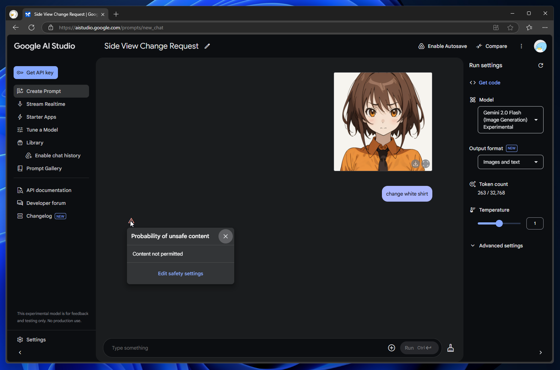Select the Side View Change Request tab

point(65,14)
